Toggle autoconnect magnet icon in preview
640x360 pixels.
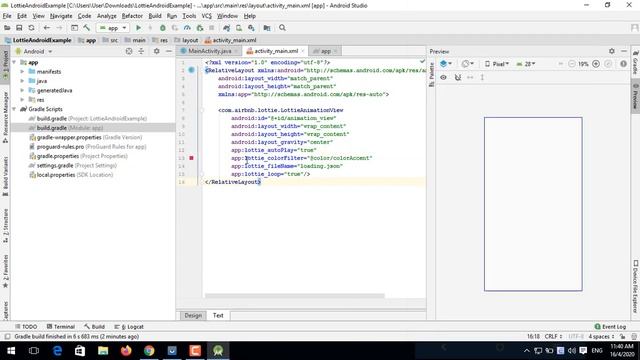point(458,77)
